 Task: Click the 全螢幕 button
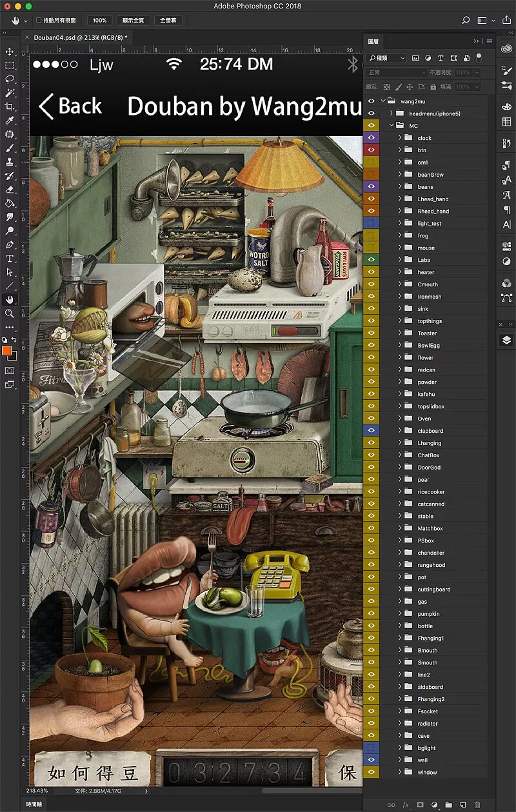click(x=168, y=20)
